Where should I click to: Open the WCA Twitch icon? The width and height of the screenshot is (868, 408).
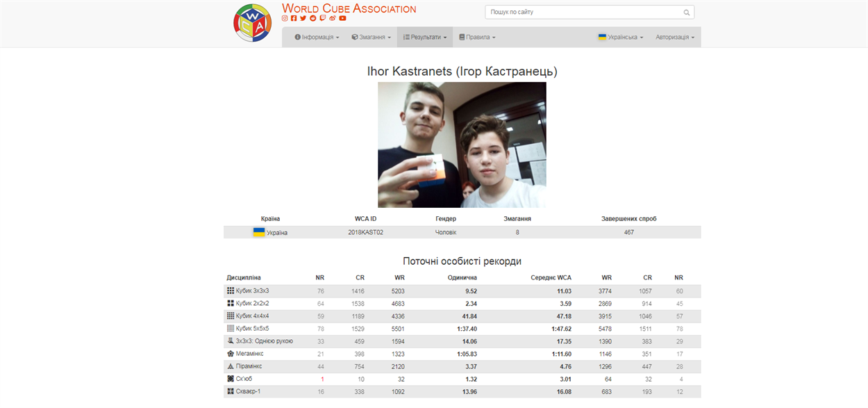323,18
